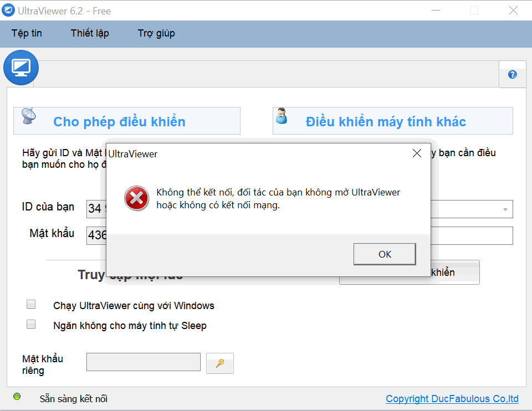This screenshot has height=411, width=532.
Task: Open the Thiết lập menu
Action: click(x=90, y=33)
